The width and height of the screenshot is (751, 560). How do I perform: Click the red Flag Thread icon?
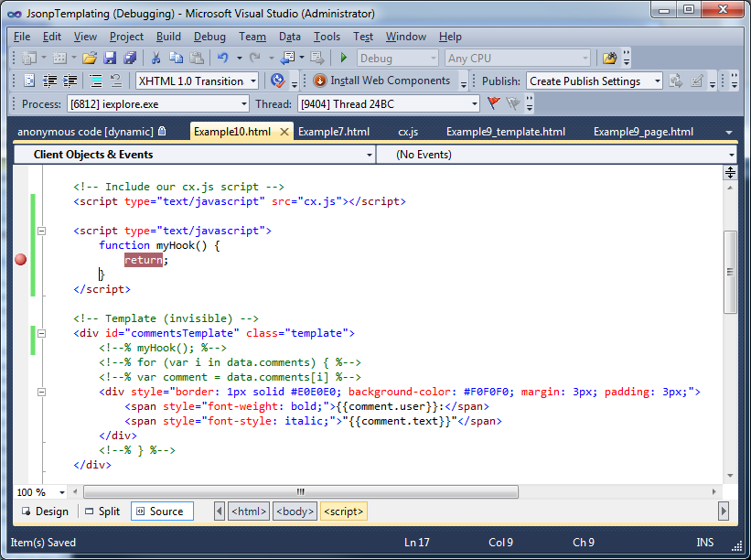click(x=493, y=103)
